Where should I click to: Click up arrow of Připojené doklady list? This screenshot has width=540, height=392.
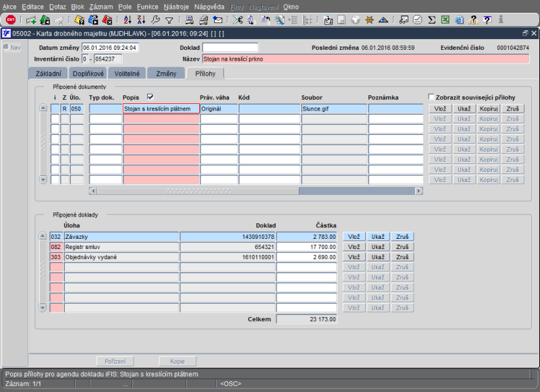[x=43, y=236]
